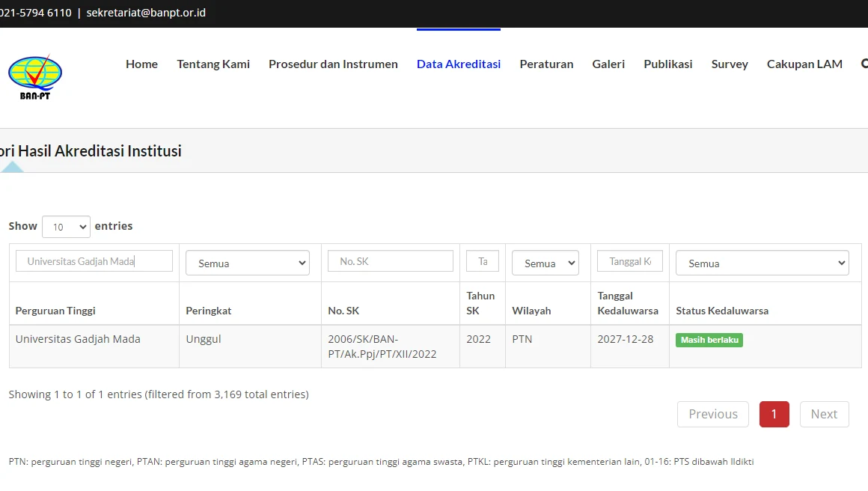Open the Galeri menu
The image size is (868, 491).
pyautogui.click(x=608, y=64)
